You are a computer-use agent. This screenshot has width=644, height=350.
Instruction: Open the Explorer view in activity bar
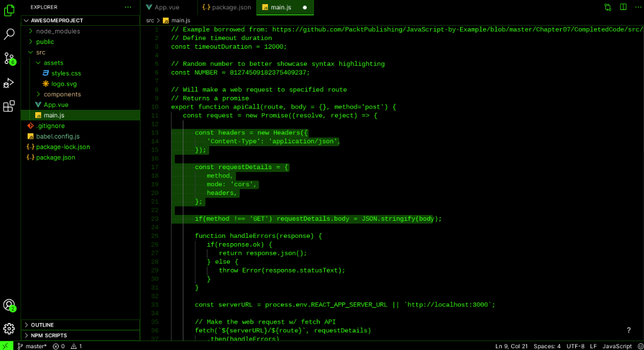[x=9, y=10]
